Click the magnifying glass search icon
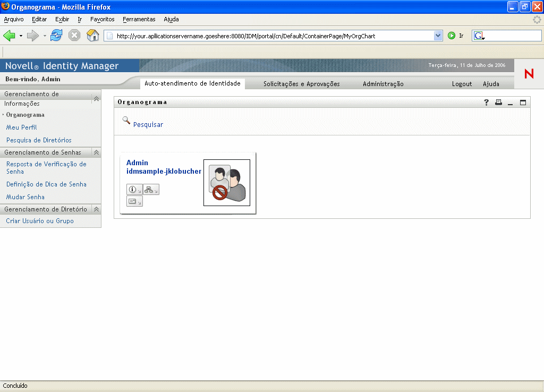The width and height of the screenshot is (544, 392). [x=126, y=121]
